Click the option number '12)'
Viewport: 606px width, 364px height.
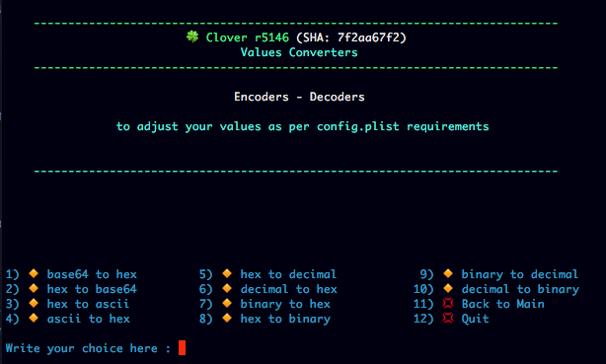423,319
